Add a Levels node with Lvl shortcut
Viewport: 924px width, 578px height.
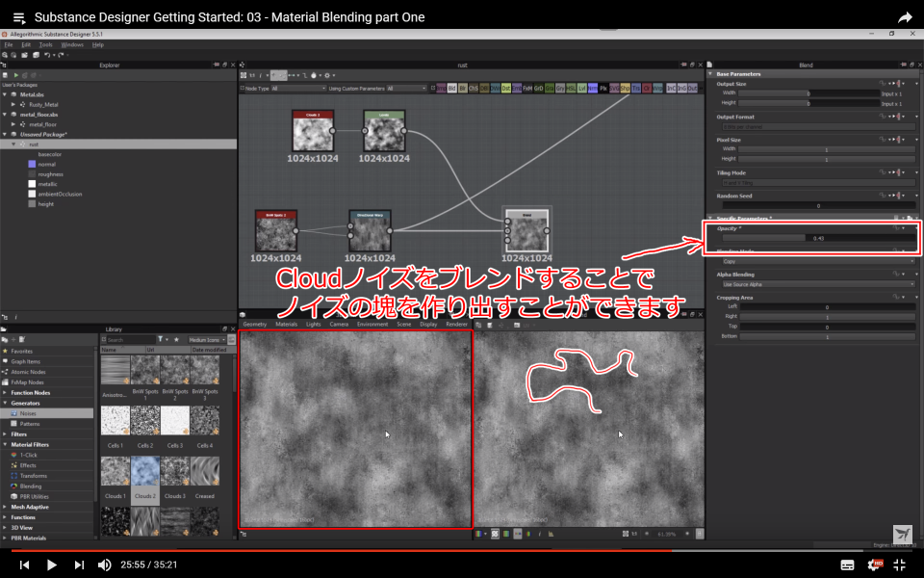point(581,89)
